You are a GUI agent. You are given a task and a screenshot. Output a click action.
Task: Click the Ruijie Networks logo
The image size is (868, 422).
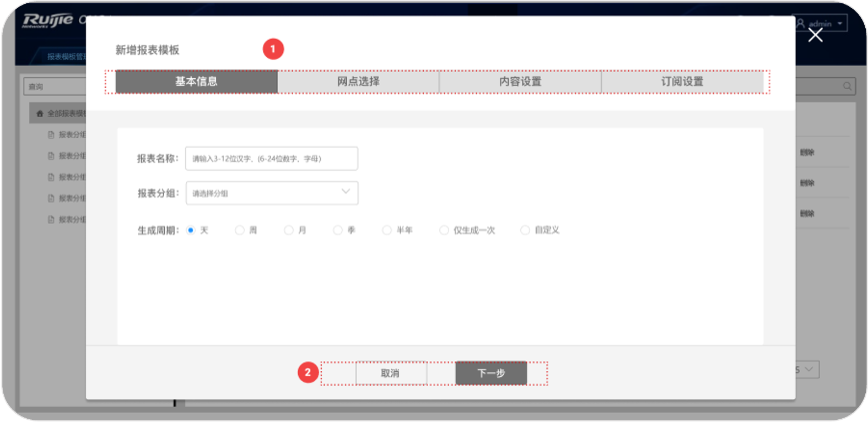[x=48, y=21]
